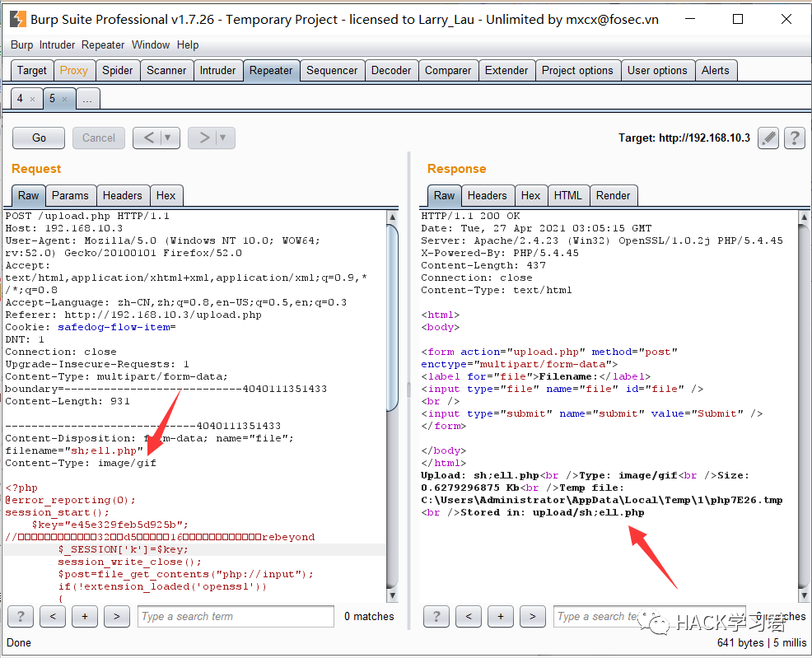Edit target with the pencil icon

pyautogui.click(x=768, y=138)
